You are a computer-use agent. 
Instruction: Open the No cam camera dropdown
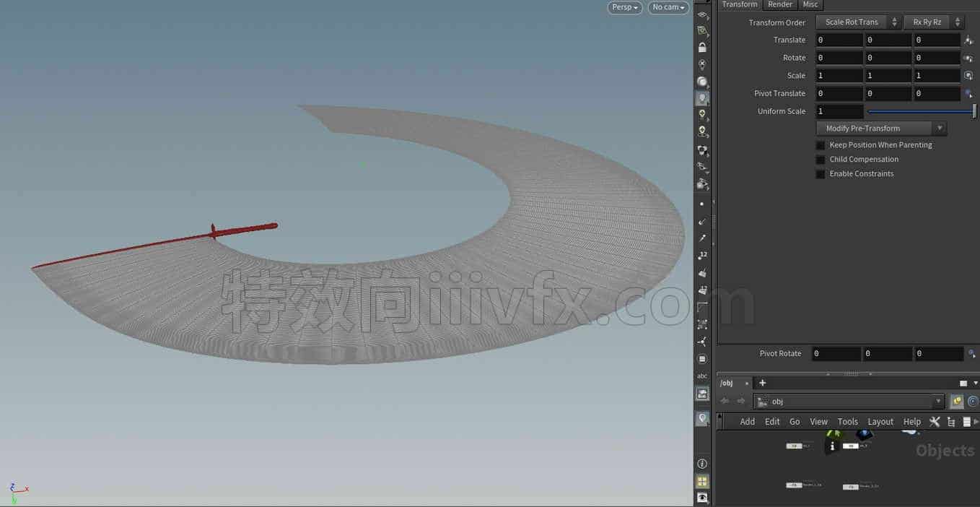pyautogui.click(x=668, y=7)
